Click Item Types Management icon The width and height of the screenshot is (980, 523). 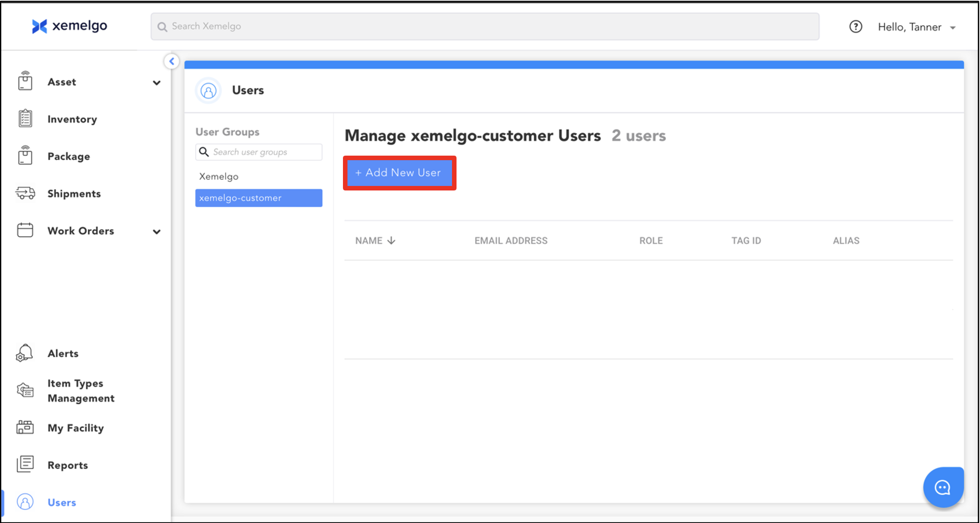click(25, 390)
